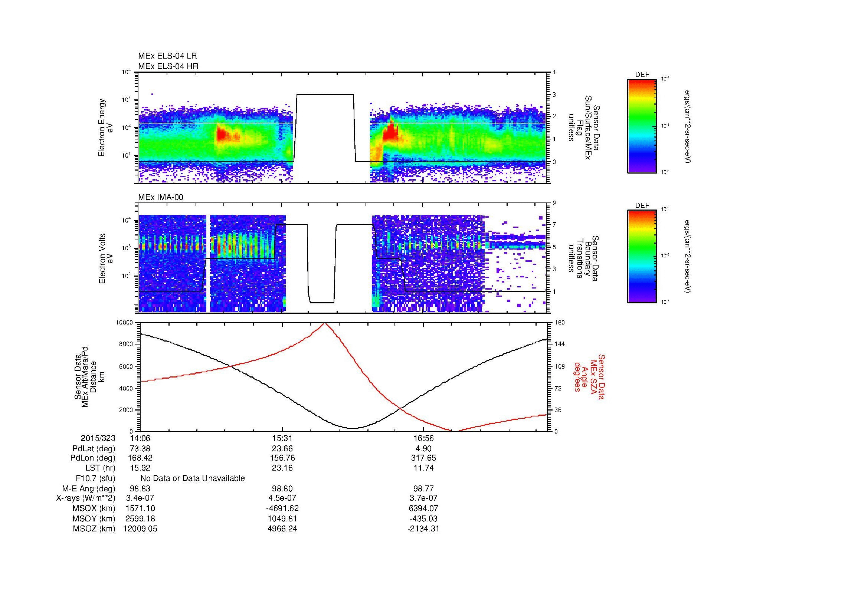Click the '180' SZA axis tick label

[x=559, y=323]
